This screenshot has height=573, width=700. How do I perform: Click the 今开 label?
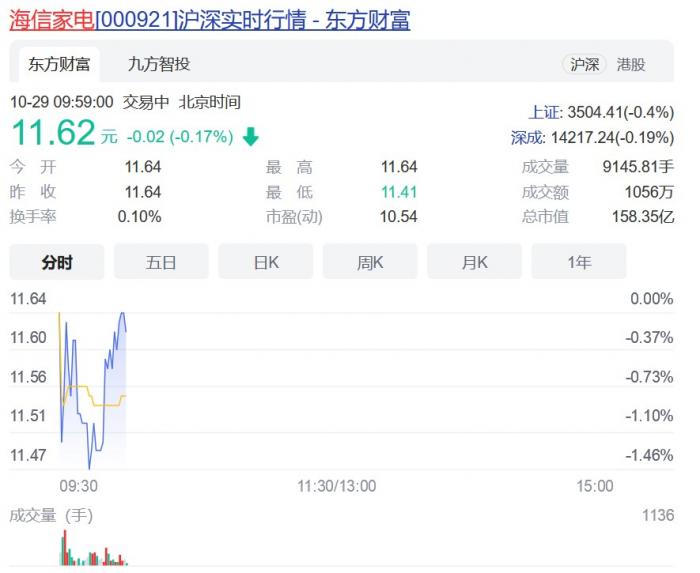coord(33,167)
